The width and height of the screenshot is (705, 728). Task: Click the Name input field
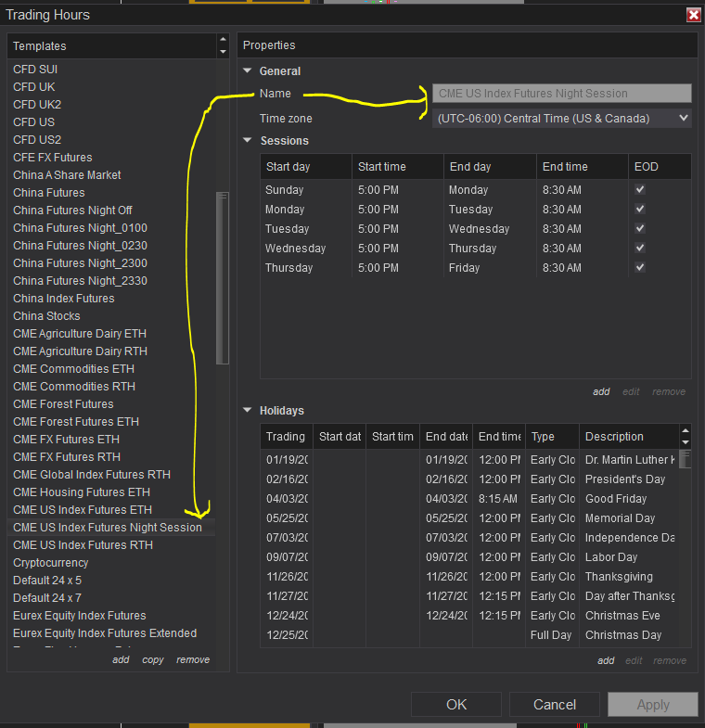tap(561, 94)
